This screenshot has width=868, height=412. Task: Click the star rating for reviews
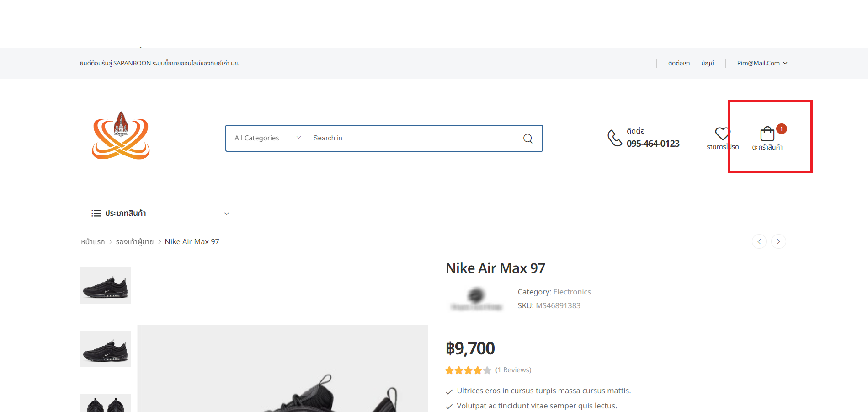(x=468, y=370)
